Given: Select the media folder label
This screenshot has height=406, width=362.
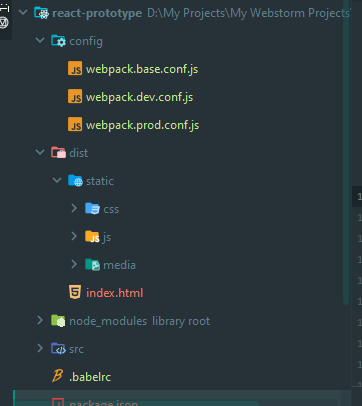Looking at the screenshot, I should point(119,265).
